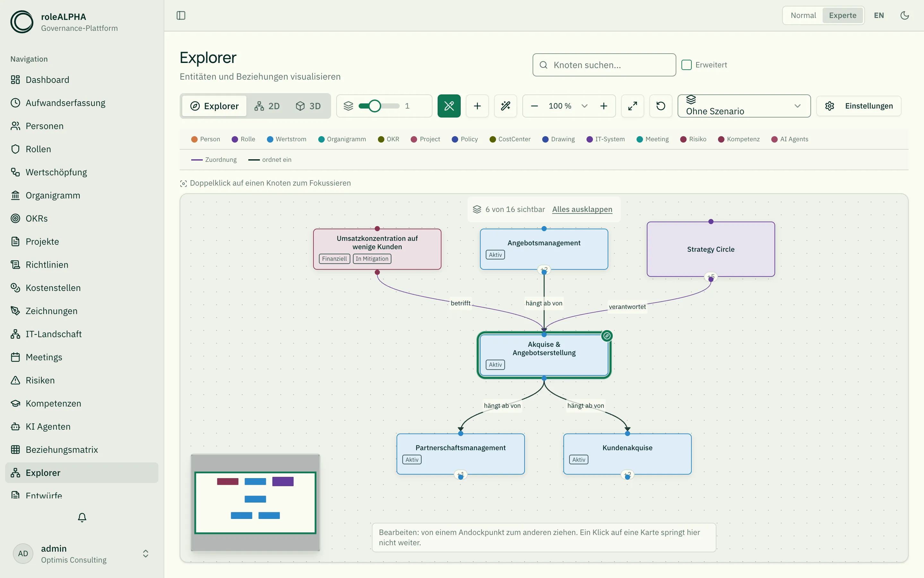This screenshot has height=578, width=924.
Task: Add a new node with plus button
Action: [477, 106]
